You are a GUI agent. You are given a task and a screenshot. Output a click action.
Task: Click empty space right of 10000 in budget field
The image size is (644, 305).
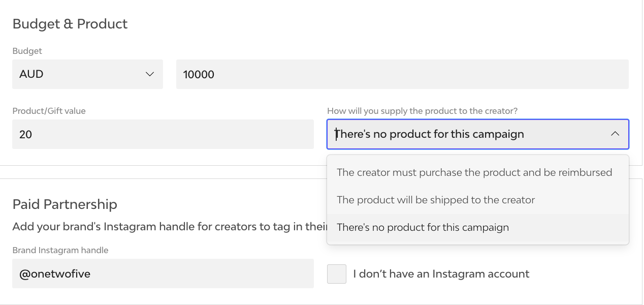(432, 74)
